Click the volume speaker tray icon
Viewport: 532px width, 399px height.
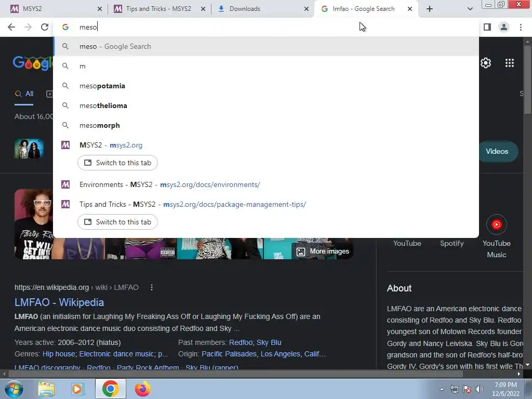click(x=480, y=389)
